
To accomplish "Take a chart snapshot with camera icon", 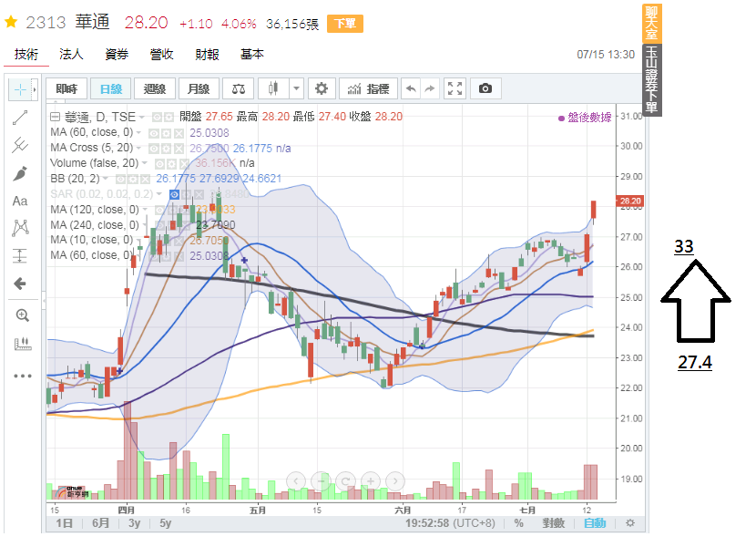I will coord(485,88).
